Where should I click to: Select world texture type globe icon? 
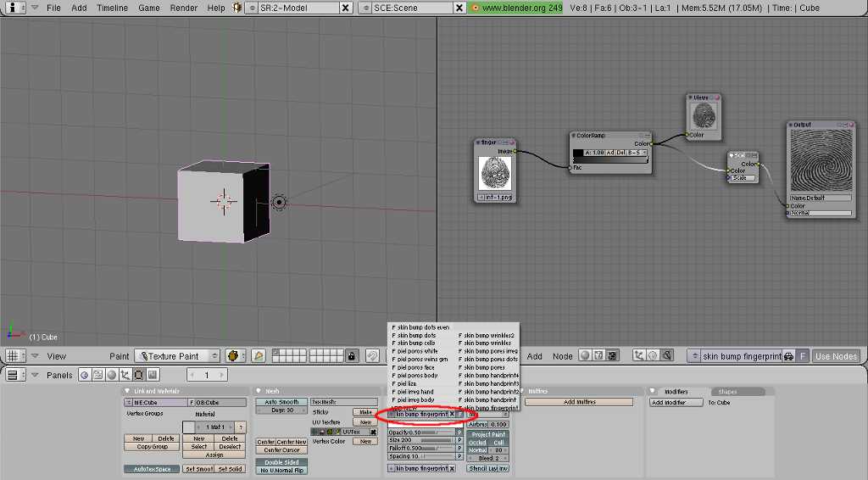654,356
